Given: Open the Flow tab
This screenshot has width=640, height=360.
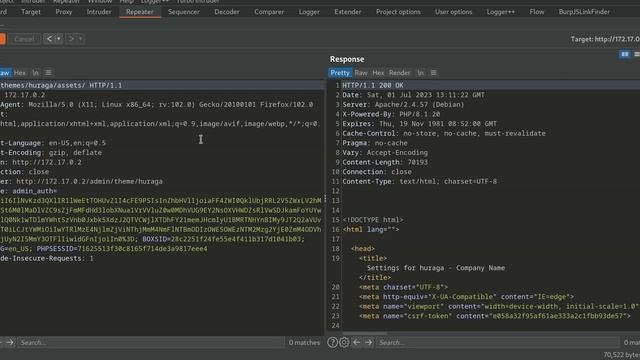Looking at the screenshot, I should point(537,12).
